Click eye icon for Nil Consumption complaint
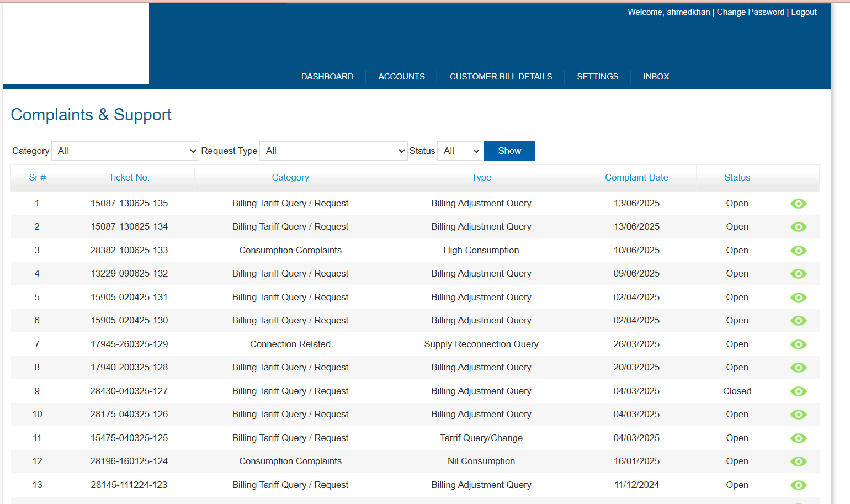850x504 pixels. pyautogui.click(x=798, y=461)
